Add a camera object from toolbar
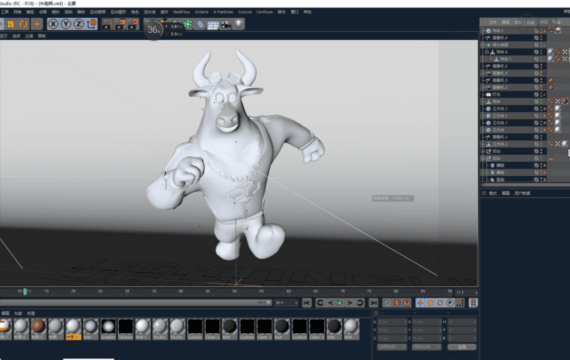570x360 pixels. 226,24
